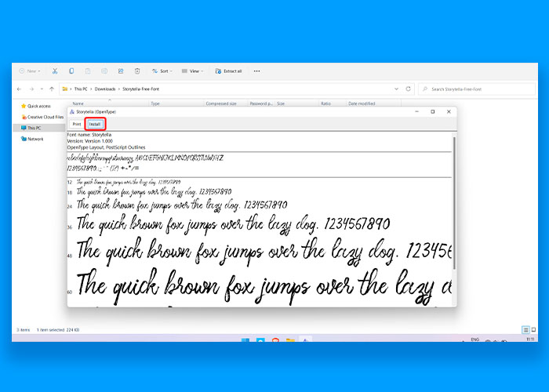Maximize the Storytella font viewer window
This screenshot has height=392, width=549.
click(433, 111)
